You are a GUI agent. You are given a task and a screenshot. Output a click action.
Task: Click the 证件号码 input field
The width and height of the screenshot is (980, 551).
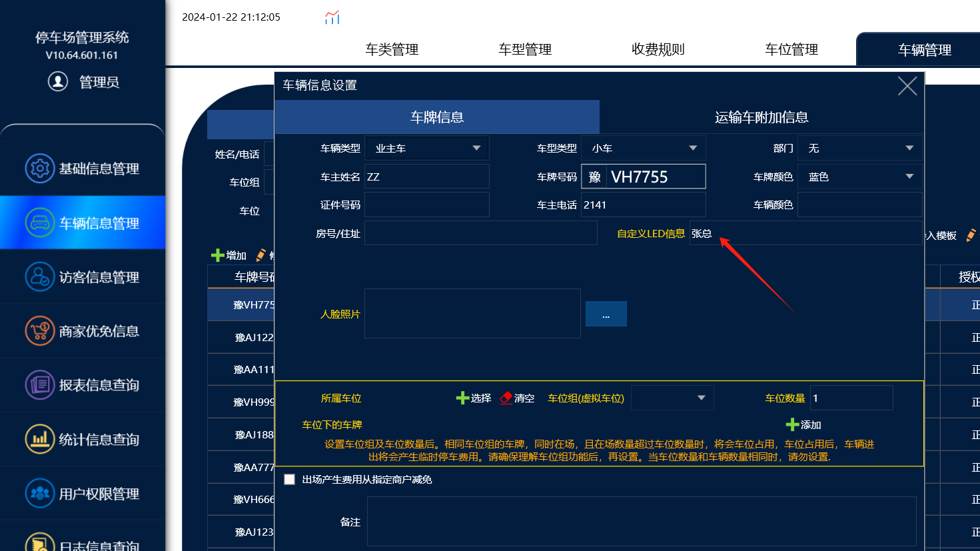click(x=426, y=205)
